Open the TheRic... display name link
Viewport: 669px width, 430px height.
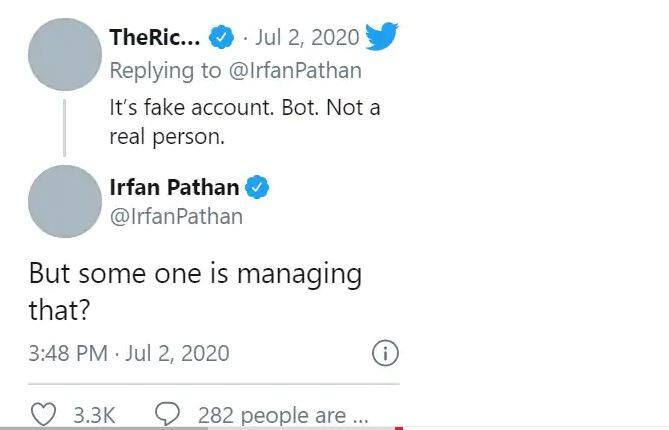point(154,39)
